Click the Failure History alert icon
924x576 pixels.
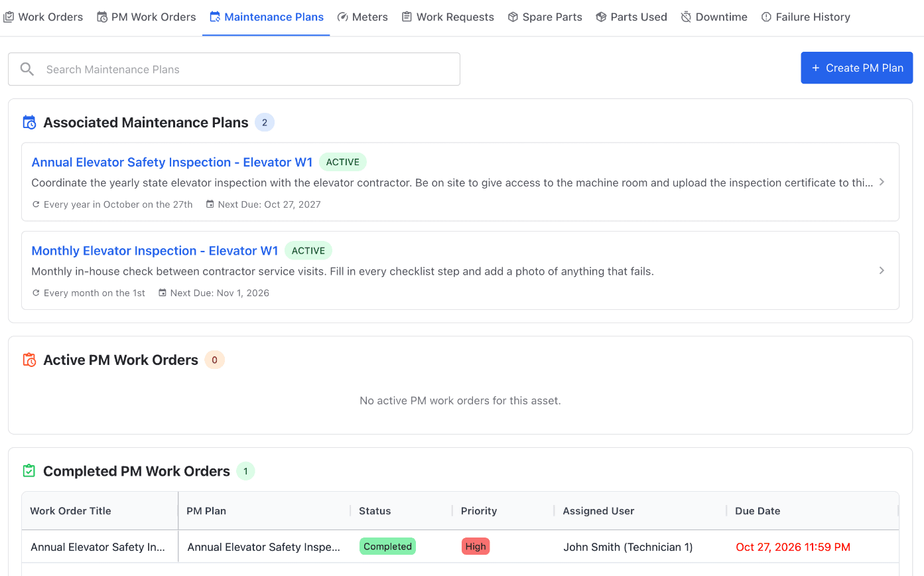coord(766,17)
